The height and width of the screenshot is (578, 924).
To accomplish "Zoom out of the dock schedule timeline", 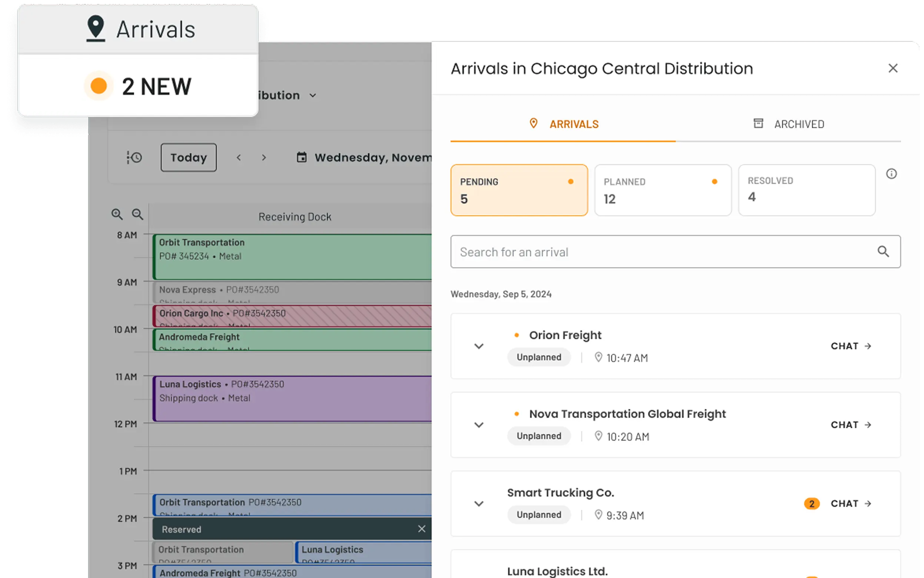I will (x=138, y=215).
